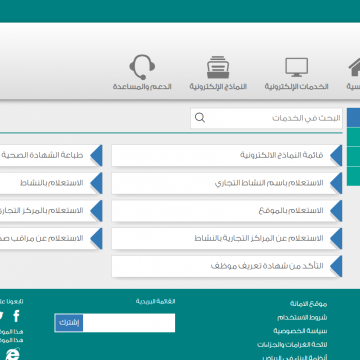Click the blue arrow beside طباعة الشهادة الصحية
The image size is (360, 360).
point(96,155)
